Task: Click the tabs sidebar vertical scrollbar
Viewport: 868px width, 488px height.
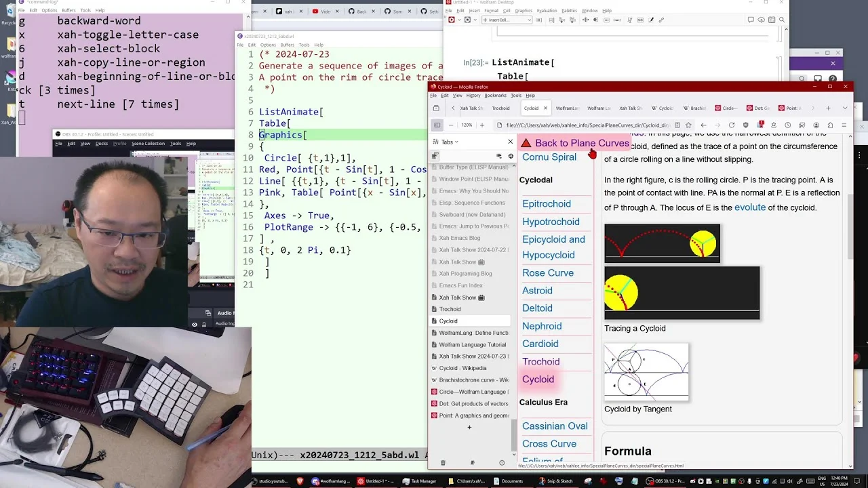Action: 513,434
